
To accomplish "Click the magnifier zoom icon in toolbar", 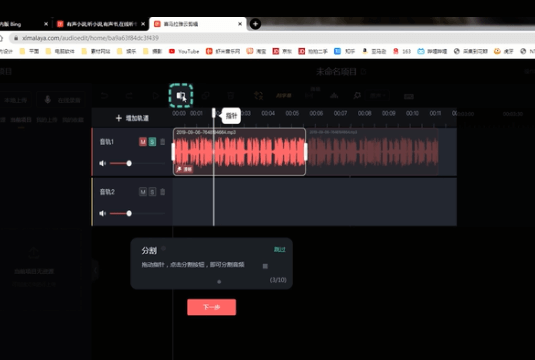I will (x=357, y=96).
